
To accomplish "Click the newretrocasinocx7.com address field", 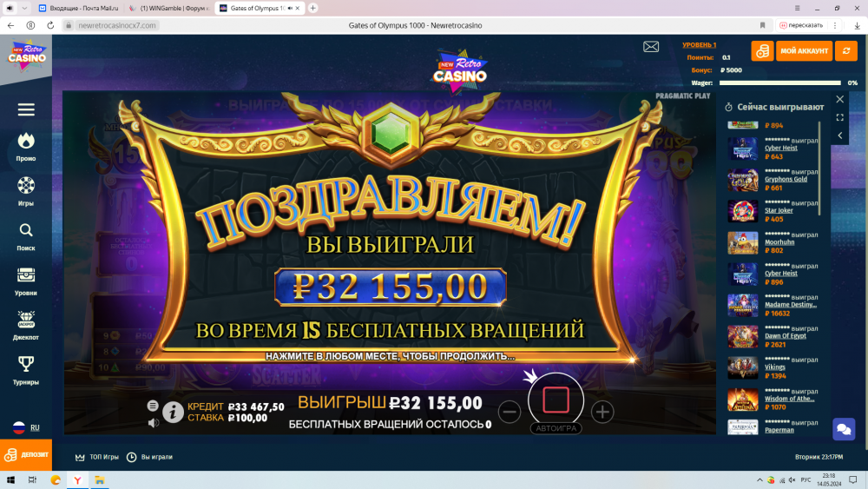I will coord(117,25).
